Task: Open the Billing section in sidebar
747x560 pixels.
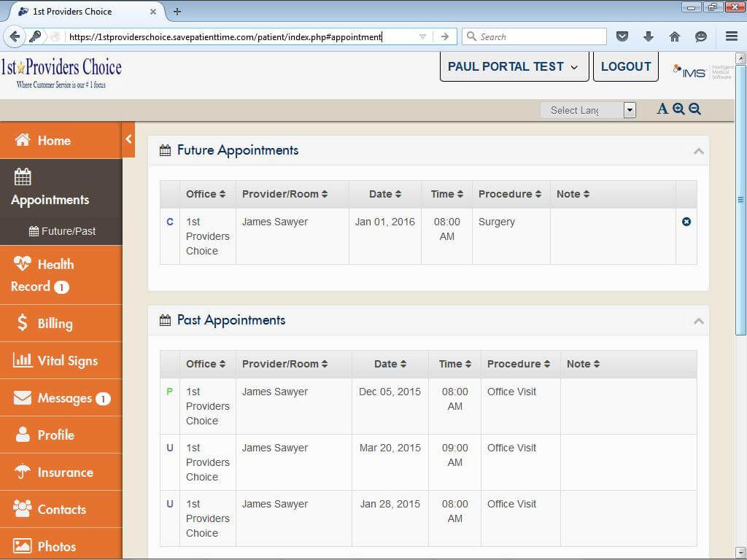Action: (x=55, y=323)
